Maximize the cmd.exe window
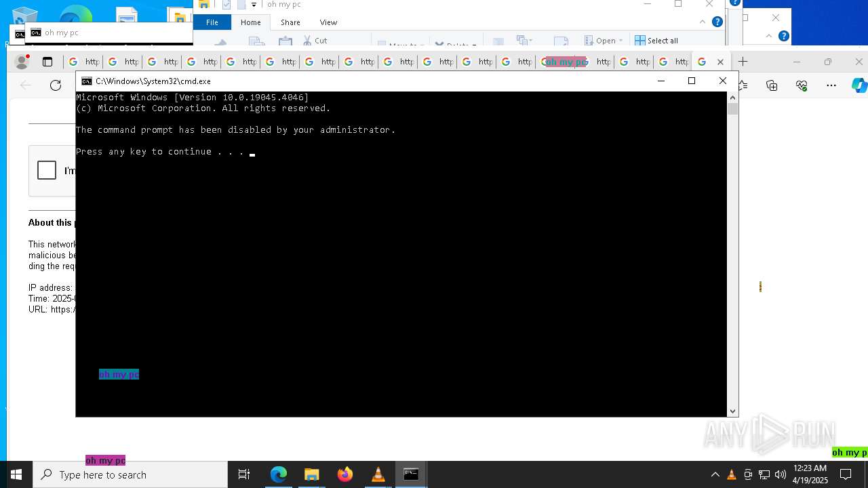This screenshot has height=488, width=868. [692, 81]
